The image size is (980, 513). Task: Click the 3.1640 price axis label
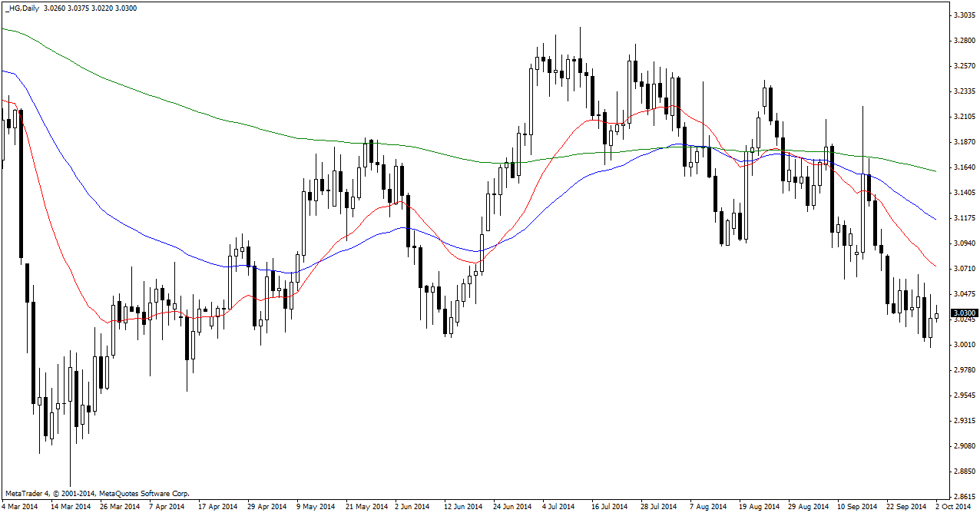click(x=964, y=167)
